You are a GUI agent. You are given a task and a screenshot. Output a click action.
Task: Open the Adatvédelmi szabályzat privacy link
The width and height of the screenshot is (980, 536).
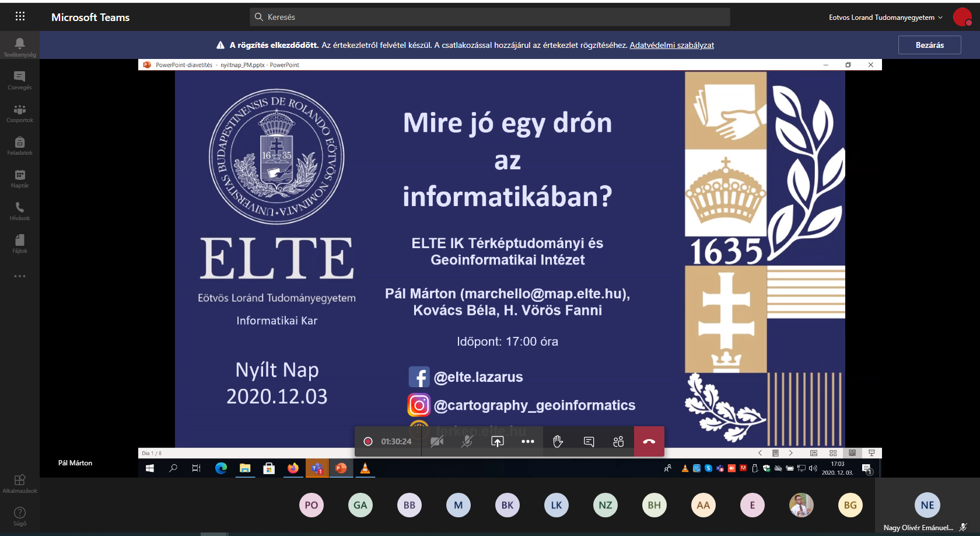[x=671, y=45]
